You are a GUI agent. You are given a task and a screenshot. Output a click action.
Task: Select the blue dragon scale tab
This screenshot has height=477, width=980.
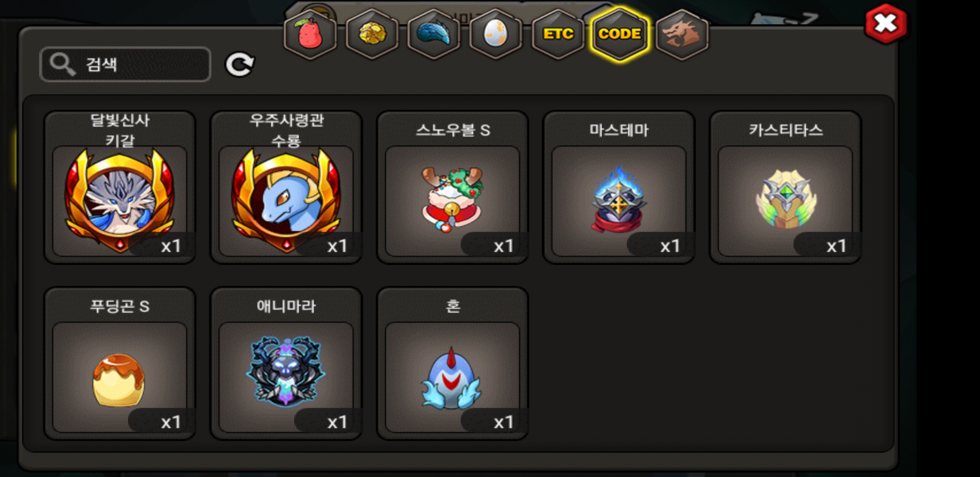pos(434,34)
